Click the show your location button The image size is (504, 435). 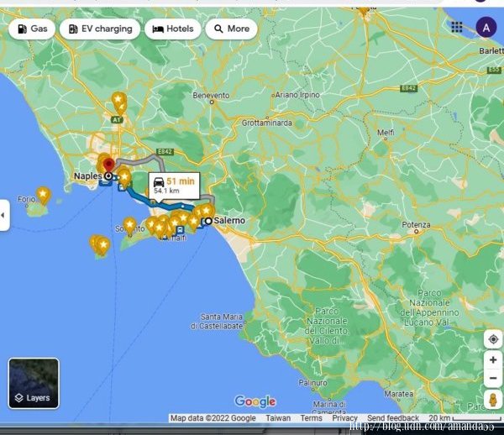click(493, 339)
